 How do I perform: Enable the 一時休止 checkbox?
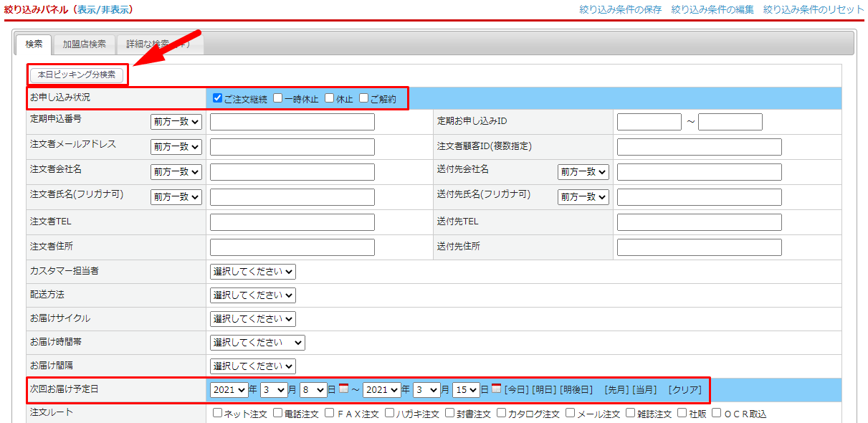(277, 98)
